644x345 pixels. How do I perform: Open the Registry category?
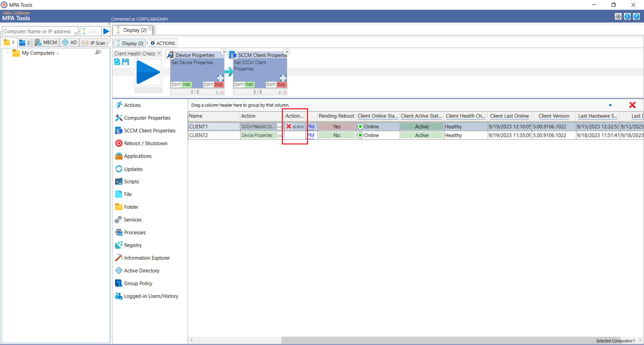(x=128, y=245)
